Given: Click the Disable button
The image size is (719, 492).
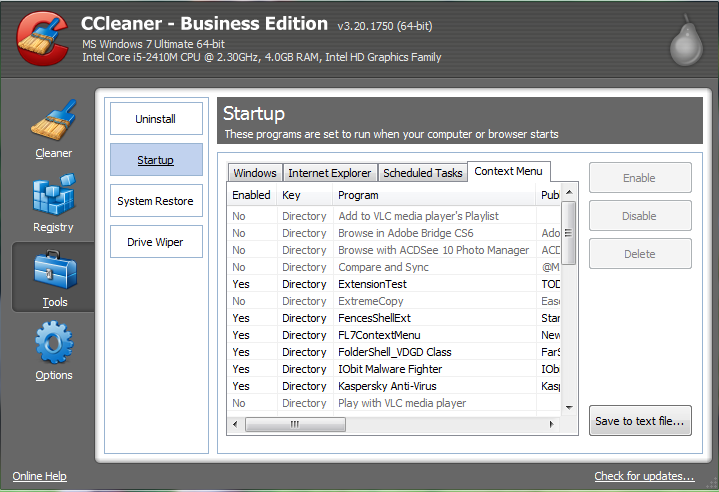Looking at the screenshot, I should (640, 216).
